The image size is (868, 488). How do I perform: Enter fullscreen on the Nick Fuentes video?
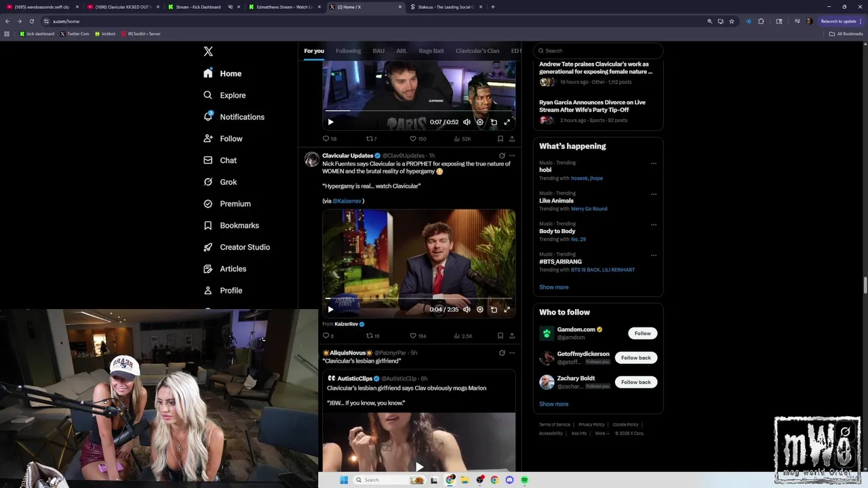tap(507, 309)
